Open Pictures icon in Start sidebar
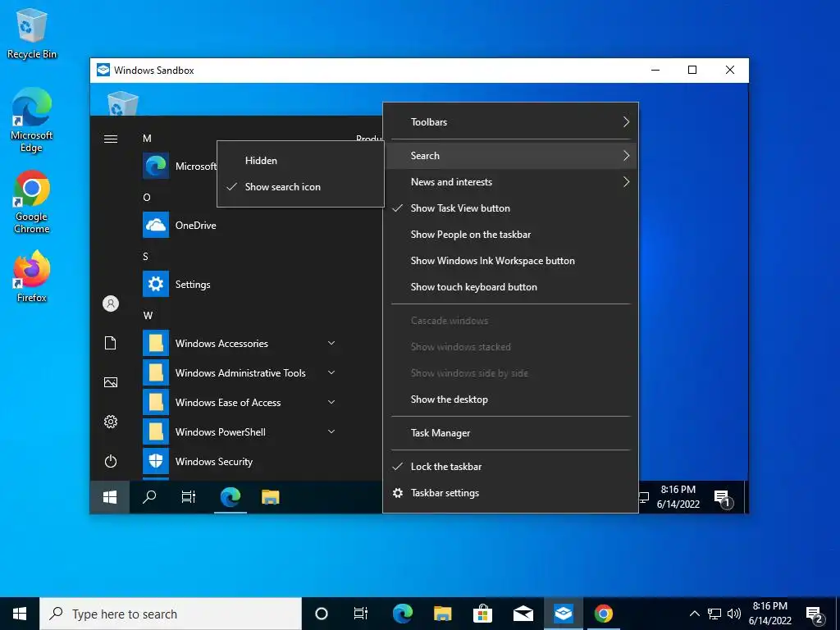The height and width of the screenshot is (630, 840). 111,382
